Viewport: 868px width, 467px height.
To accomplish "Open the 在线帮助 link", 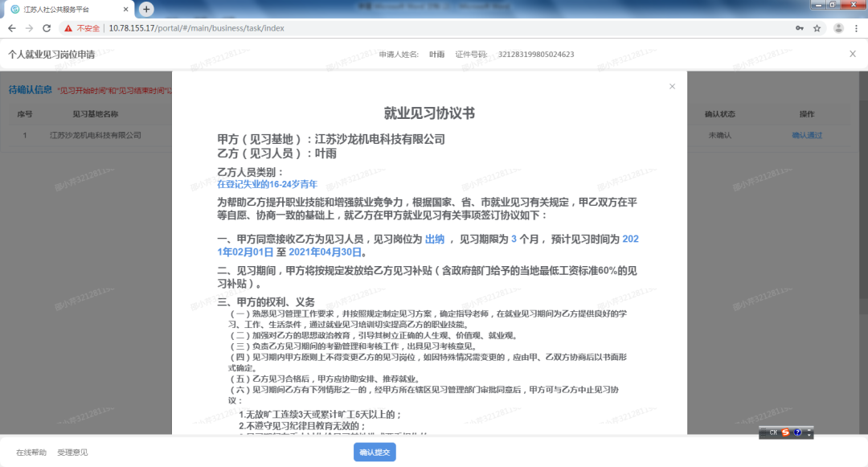I will coord(31,453).
